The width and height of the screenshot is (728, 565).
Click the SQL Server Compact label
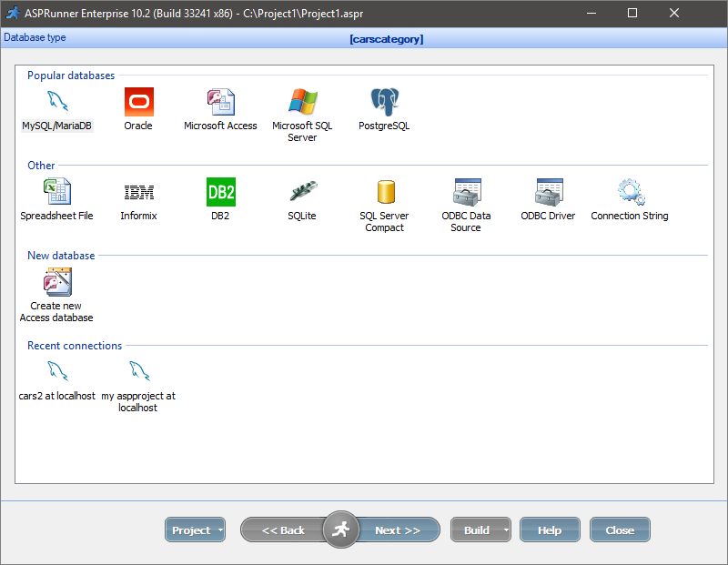click(384, 221)
